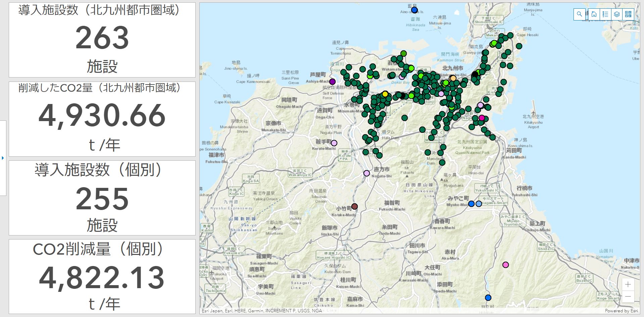Click the blue marker on Aino-shima island
This screenshot has height=317, width=644.
click(x=414, y=10)
